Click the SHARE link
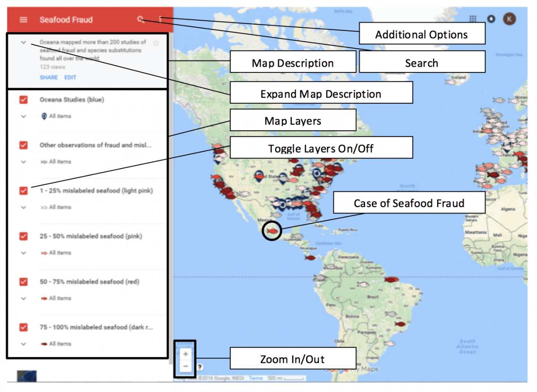Viewport: 537px width, 392px height. [x=49, y=77]
